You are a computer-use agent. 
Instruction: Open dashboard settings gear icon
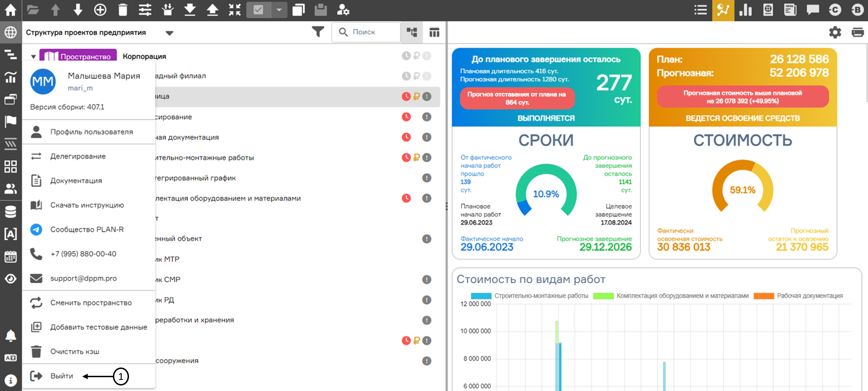click(x=835, y=32)
